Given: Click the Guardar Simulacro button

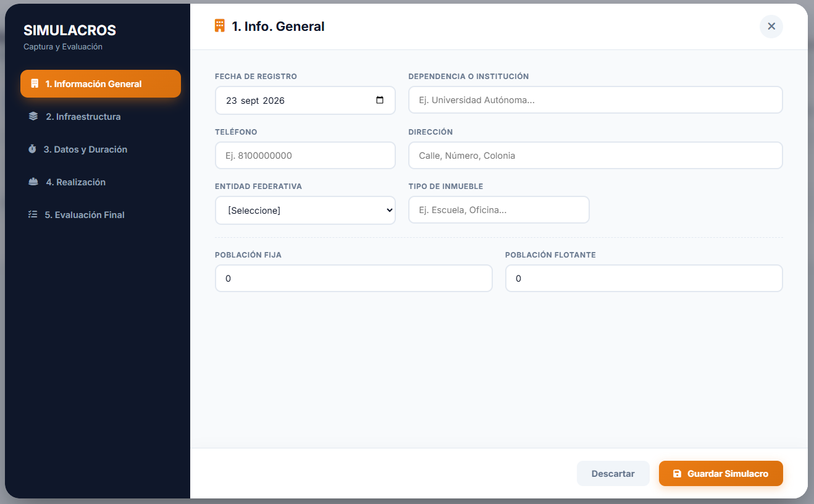Looking at the screenshot, I should click(721, 474).
